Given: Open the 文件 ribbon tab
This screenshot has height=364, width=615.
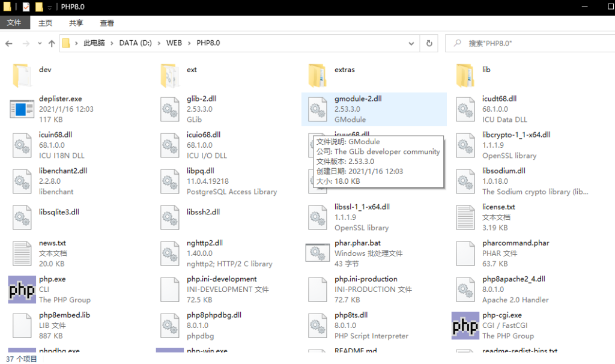Looking at the screenshot, I should click(x=14, y=23).
